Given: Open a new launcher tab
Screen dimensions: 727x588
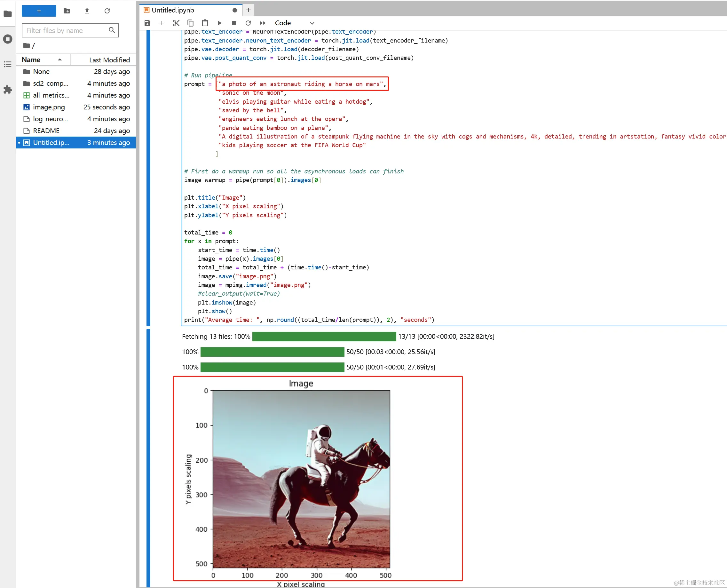Looking at the screenshot, I should pyautogui.click(x=248, y=10).
